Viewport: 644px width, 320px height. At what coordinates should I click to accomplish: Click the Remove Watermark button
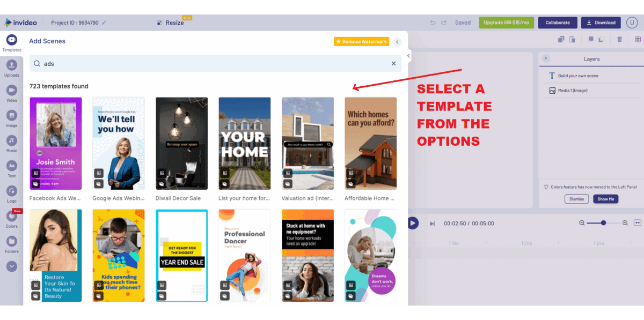point(361,41)
